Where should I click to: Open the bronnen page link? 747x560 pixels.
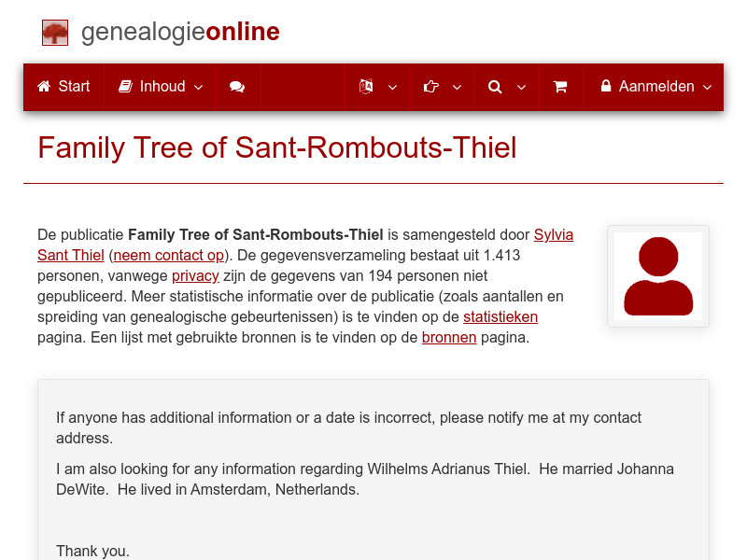[449, 337]
